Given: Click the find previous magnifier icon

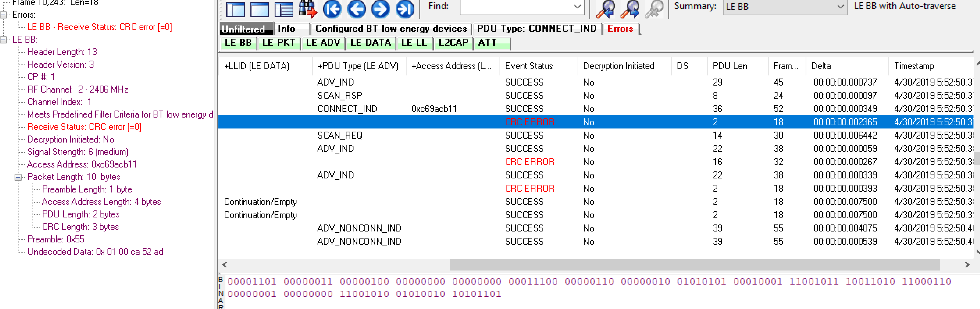Looking at the screenshot, I should pyautogui.click(x=605, y=9).
